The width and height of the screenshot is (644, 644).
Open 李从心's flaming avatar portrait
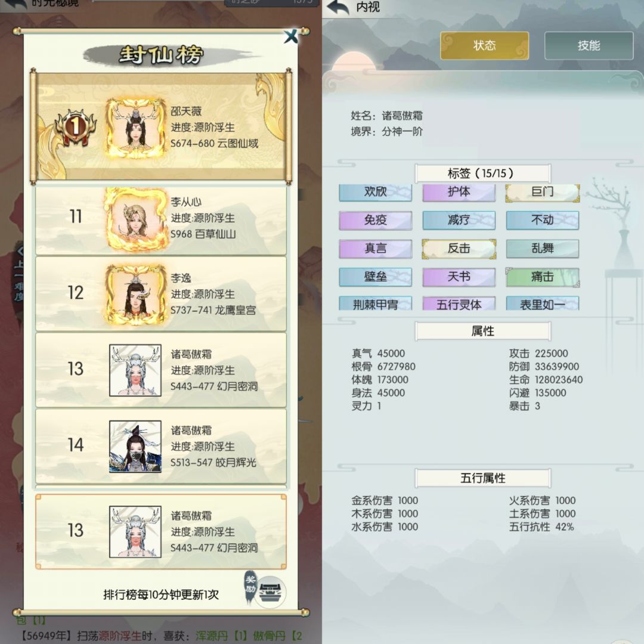135,219
